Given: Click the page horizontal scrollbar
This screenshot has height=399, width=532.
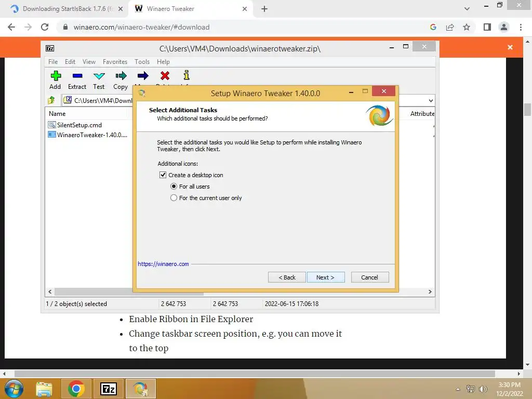Looking at the screenshot, I should click(255, 374).
